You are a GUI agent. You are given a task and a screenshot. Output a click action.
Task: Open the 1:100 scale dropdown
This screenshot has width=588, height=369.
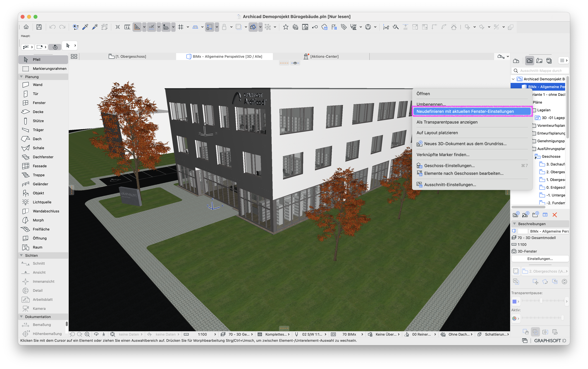pyautogui.click(x=200, y=334)
